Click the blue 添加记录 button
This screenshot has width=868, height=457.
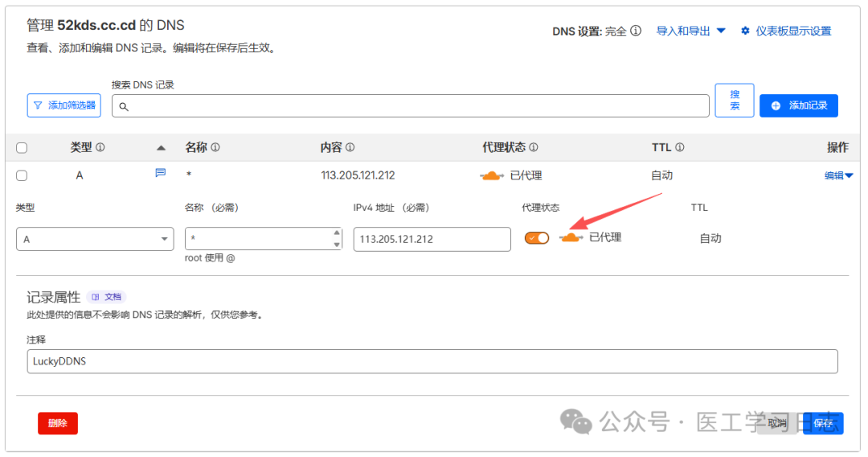click(x=798, y=105)
